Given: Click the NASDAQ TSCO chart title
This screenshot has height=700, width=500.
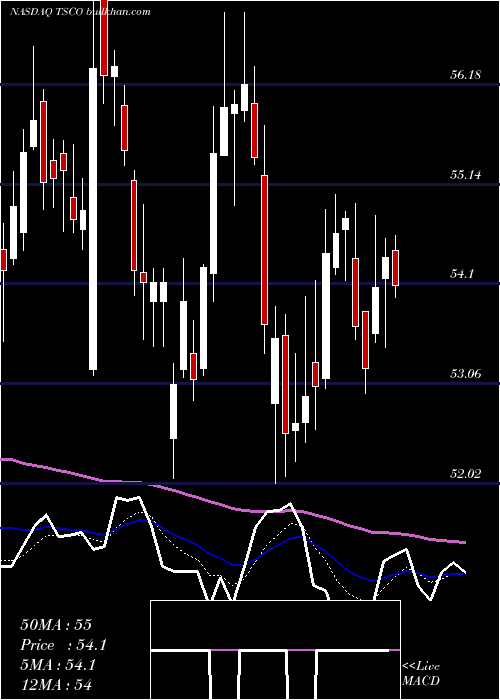Looking at the screenshot, I should (80, 12).
